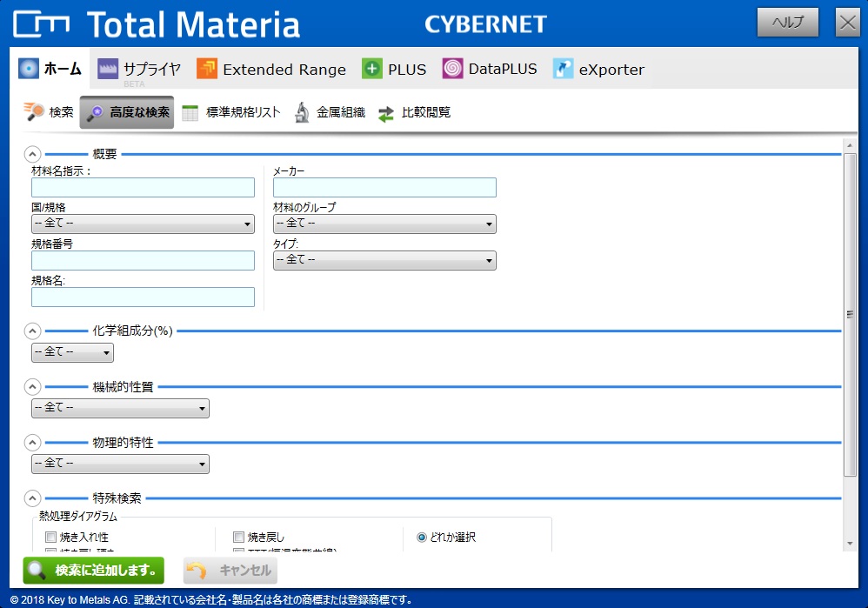Click the orange Extended Range icon
This screenshot has width=868, height=608.
[x=207, y=70]
